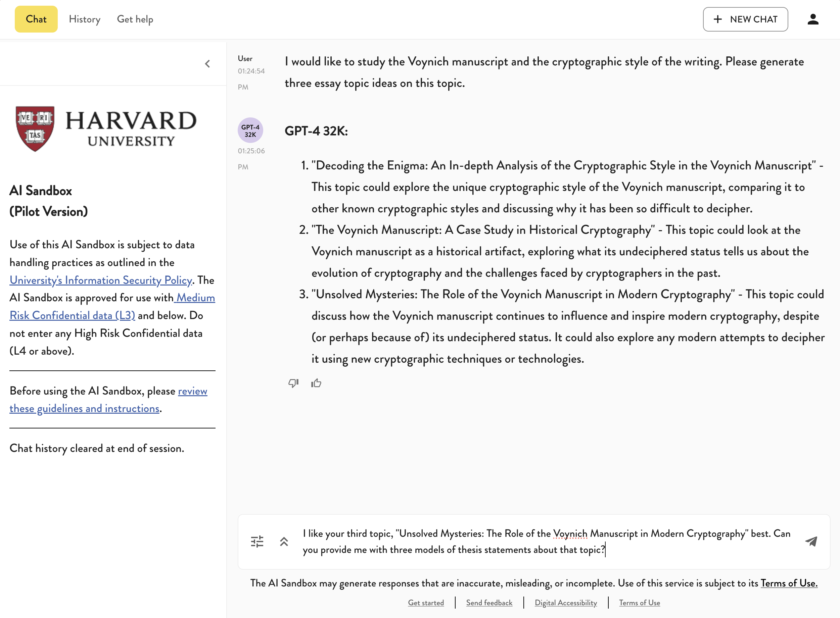Open Medium Risk Confidential data (L3) link
Screen dimensions: 840x618
click(72, 315)
